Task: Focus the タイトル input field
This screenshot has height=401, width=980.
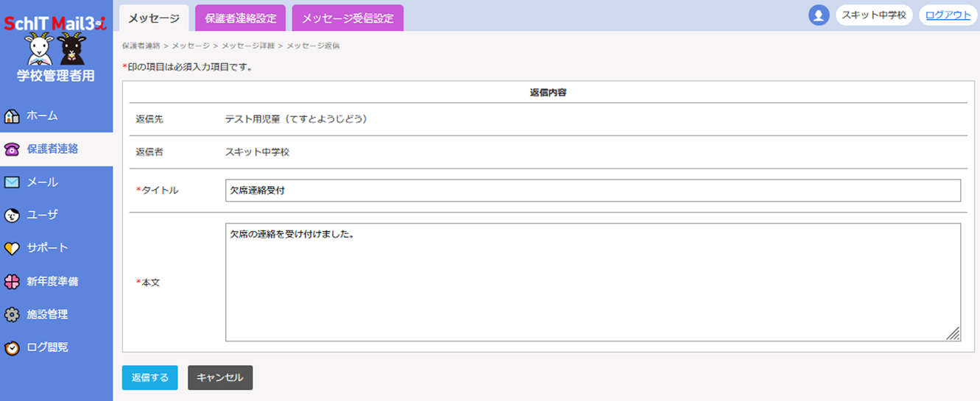Action: coord(592,191)
